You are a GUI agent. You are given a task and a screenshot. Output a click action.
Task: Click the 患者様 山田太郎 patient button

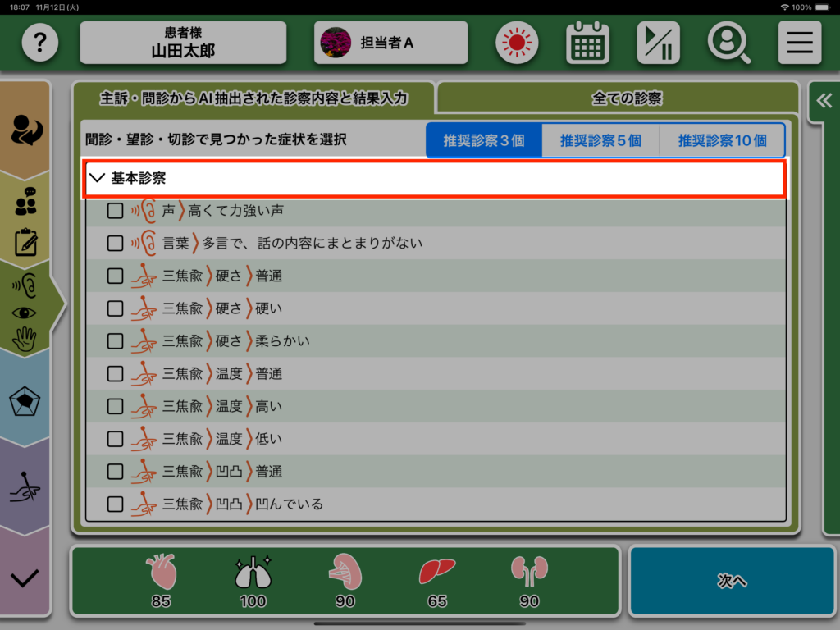click(183, 43)
